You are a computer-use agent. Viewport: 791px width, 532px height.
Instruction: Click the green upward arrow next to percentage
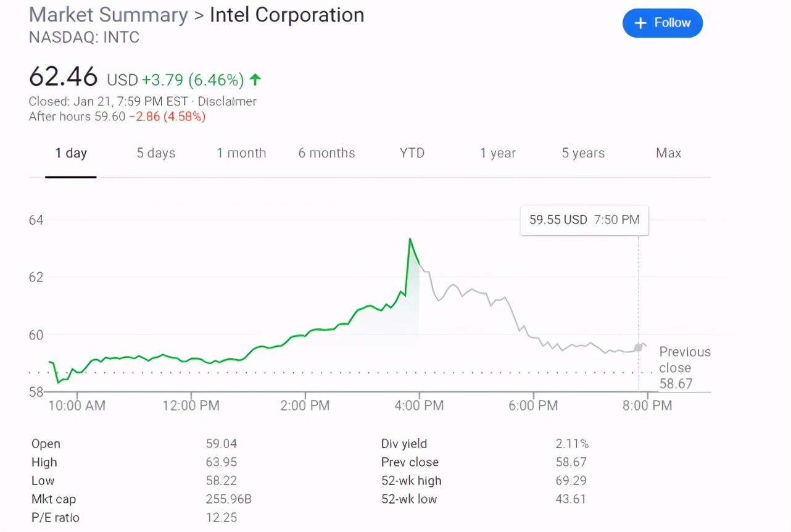[254, 80]
